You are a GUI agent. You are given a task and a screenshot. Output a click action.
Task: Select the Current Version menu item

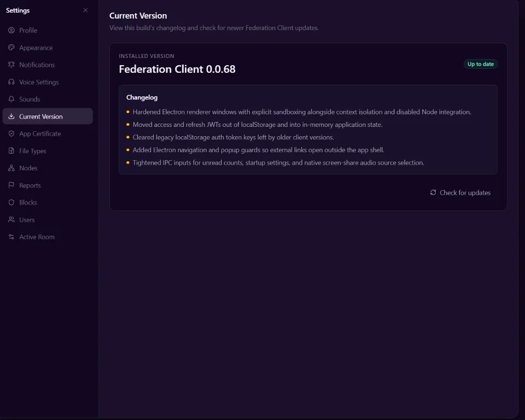[48, 116]
